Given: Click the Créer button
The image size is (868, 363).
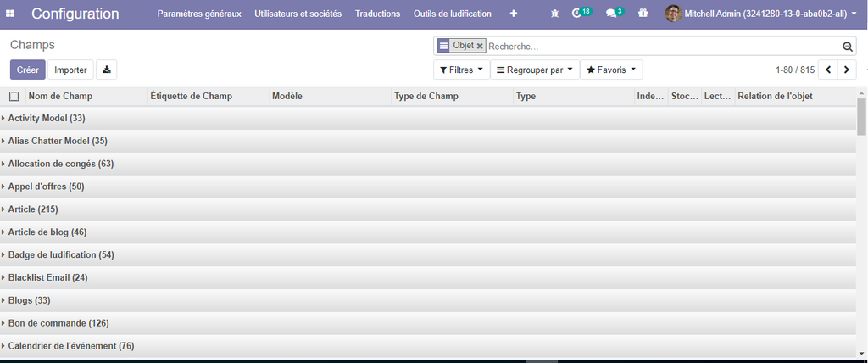Looking at the screenshot, I should pos(28,70).
